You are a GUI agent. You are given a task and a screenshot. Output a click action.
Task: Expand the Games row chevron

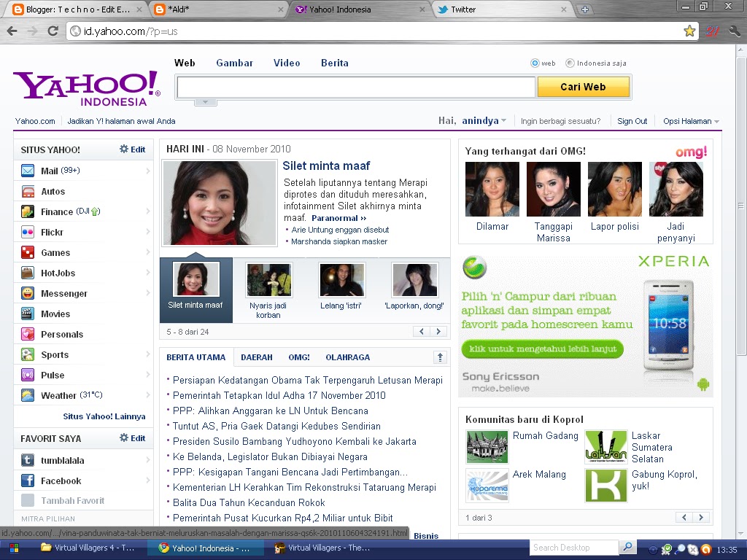point(147,252)
